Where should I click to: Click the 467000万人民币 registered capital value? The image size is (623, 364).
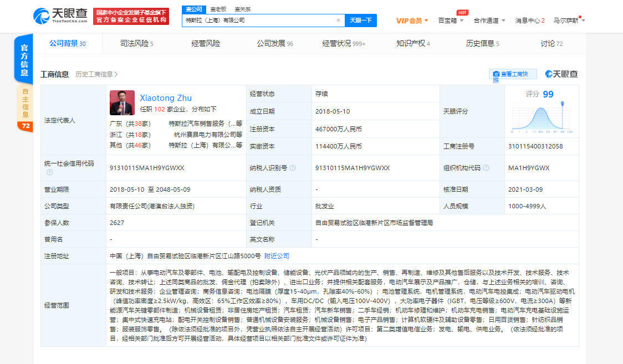[339, 129]
